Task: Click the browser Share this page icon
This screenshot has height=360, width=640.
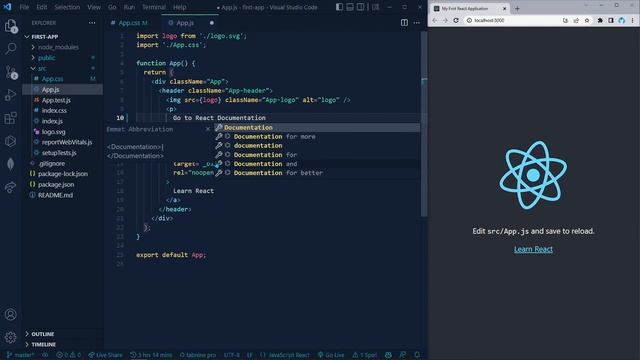Action: (576, 20)
